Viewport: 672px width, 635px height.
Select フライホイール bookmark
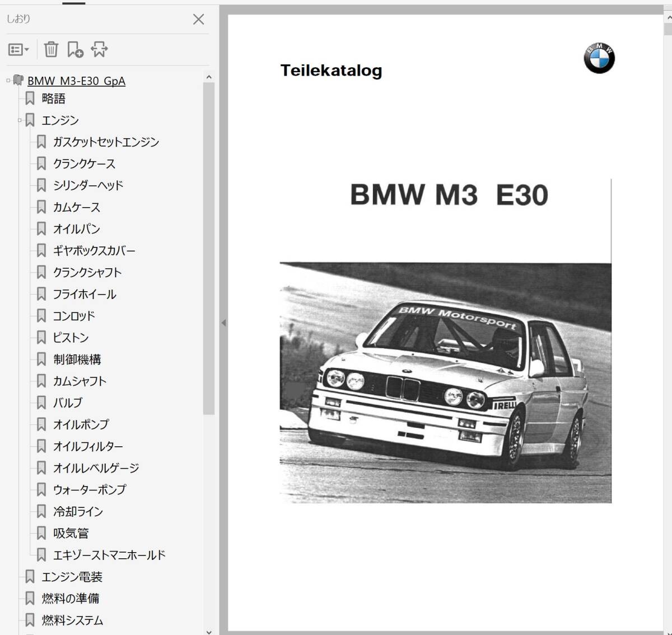coord(85,295)
